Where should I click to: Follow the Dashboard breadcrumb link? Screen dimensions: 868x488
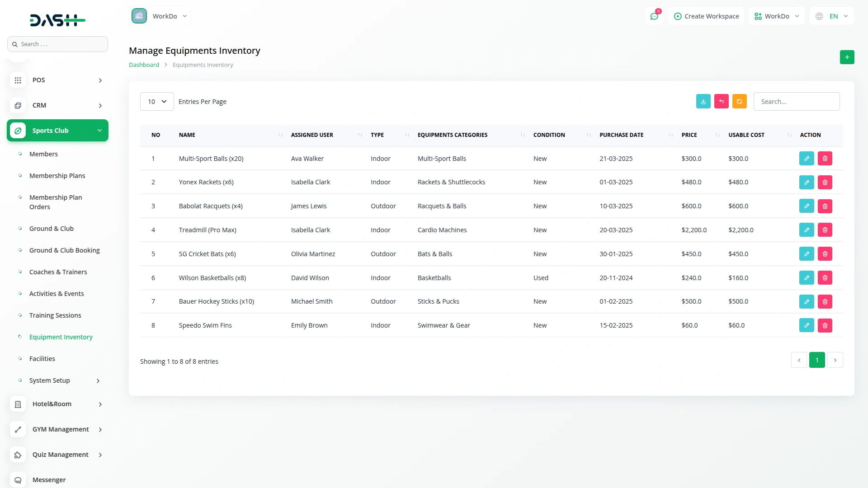click(144, 65)
